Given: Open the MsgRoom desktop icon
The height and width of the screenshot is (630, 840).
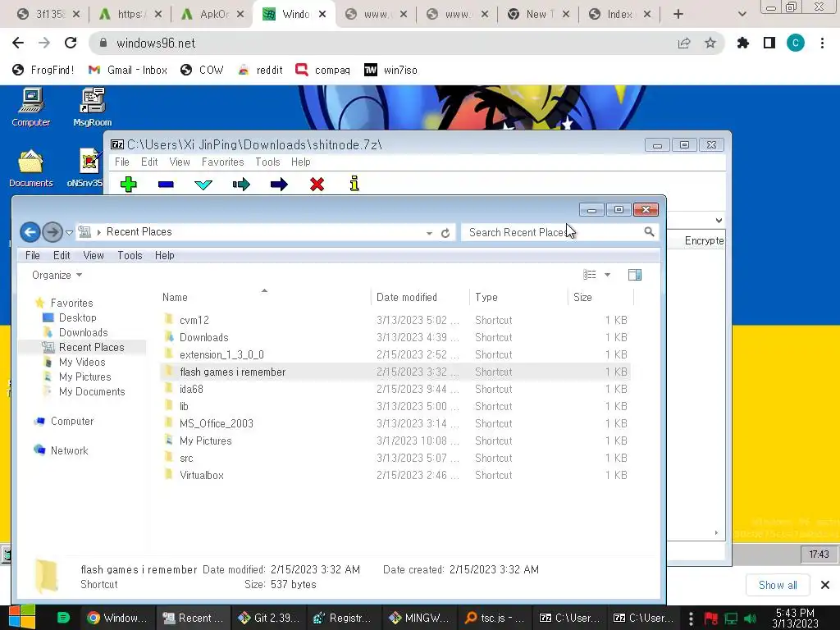Looking at the screenshot, I should (92, 107).
